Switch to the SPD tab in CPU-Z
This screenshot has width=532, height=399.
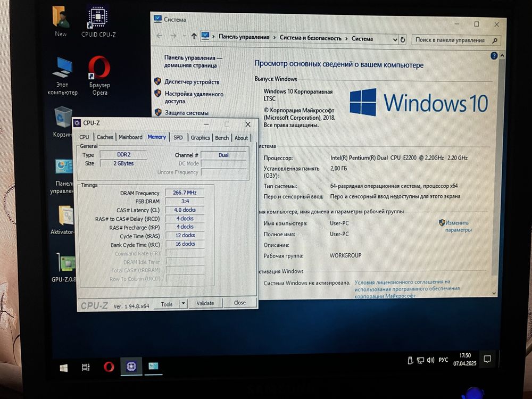(x=178, y=137)
